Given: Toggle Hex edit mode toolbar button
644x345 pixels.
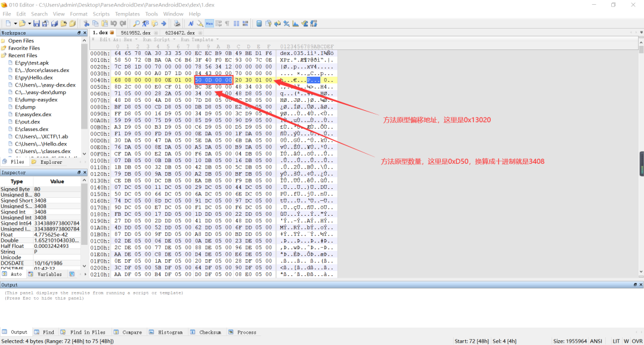Looking at the screenshot, I should [x=209, y=23].
